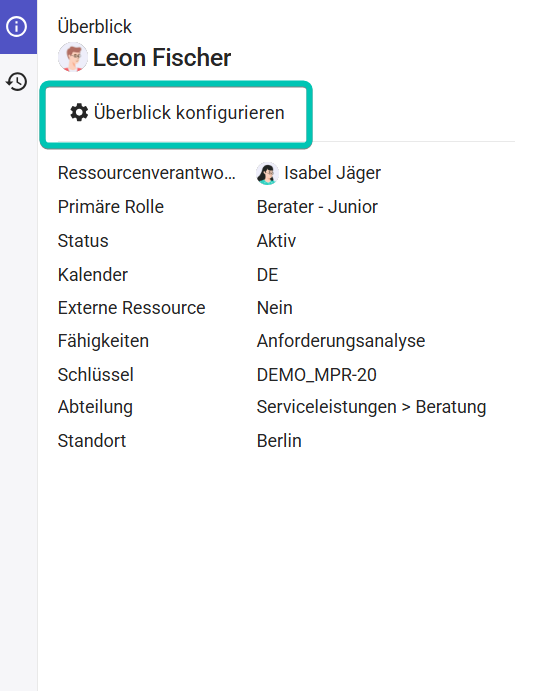The height and width of the screenshot is (691, 535).
Task: Click Isabel Jäger's avatar picture
Action: (267, 173)
